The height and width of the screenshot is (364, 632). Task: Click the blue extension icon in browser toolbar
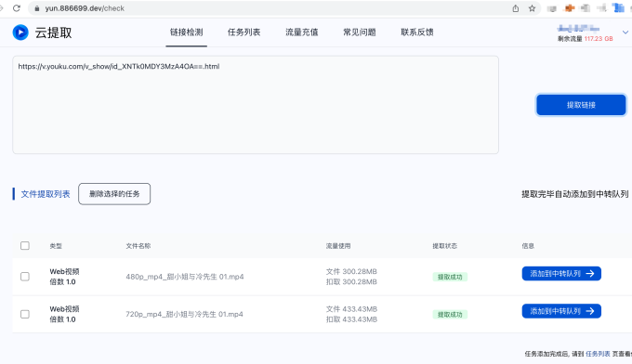click(x=618, y=7)
